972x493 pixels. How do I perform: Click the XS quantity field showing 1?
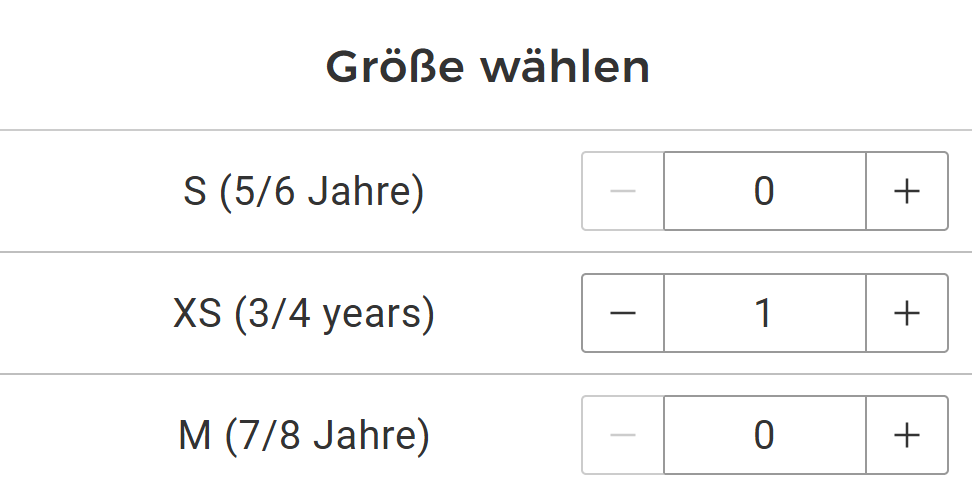pyautogui.click(x=764, y=313)
